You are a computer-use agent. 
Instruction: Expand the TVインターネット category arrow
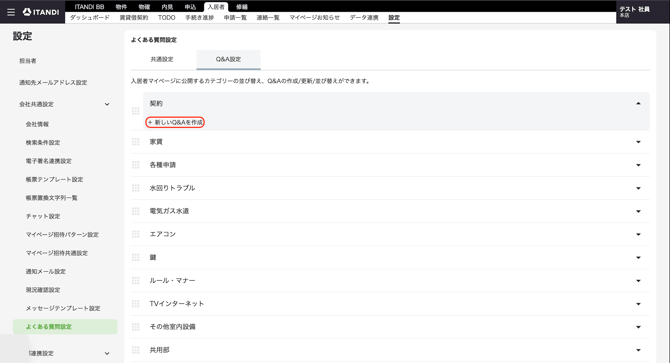point(638,304)
